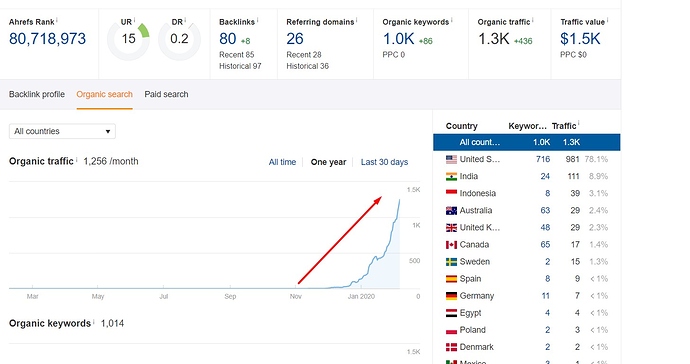The width and height of the screenshot is (690, 364).
Task: Click the info icon next to DR
Action: click(x=185, y=20)
